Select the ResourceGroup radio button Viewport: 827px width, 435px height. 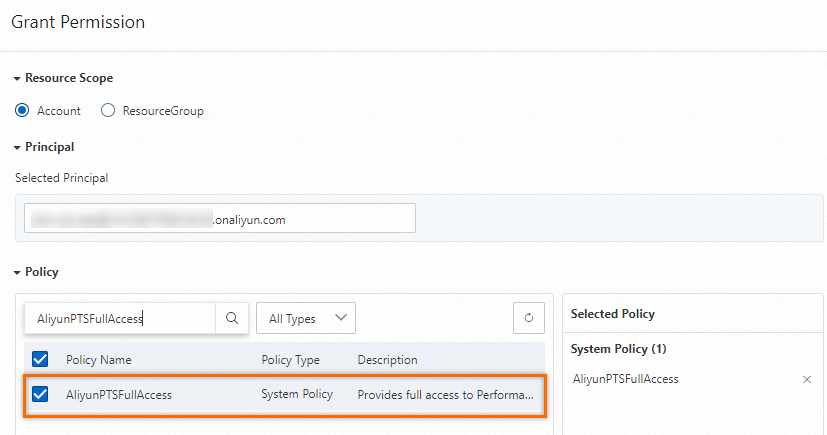[108, 111]
